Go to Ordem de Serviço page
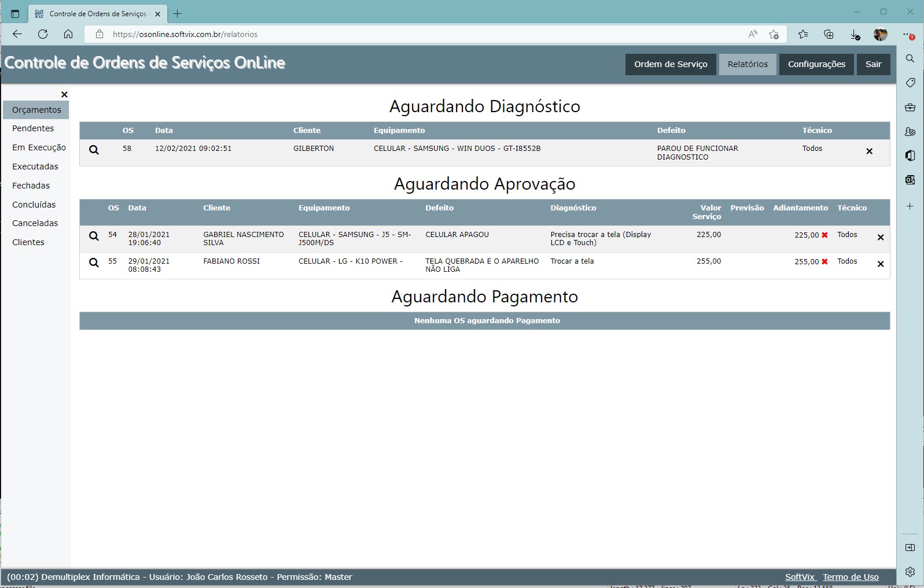This screenshot has width=924, height=588. [x=671, y=64]
